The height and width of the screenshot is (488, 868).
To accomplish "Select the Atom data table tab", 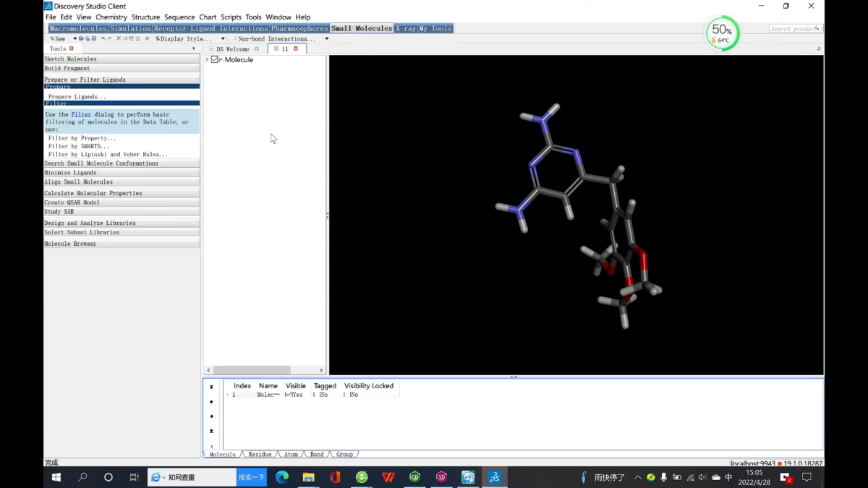I will click(291, 455).
